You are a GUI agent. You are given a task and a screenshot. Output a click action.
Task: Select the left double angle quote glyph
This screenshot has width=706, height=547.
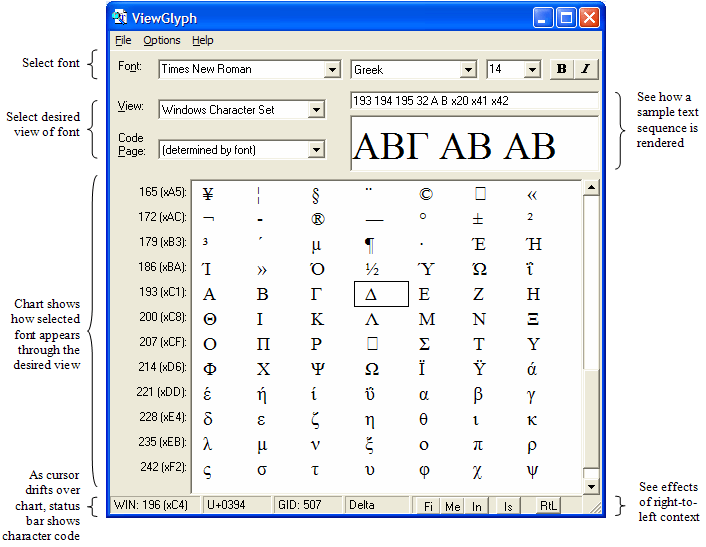pyautogui.click(x=532, y=195)
